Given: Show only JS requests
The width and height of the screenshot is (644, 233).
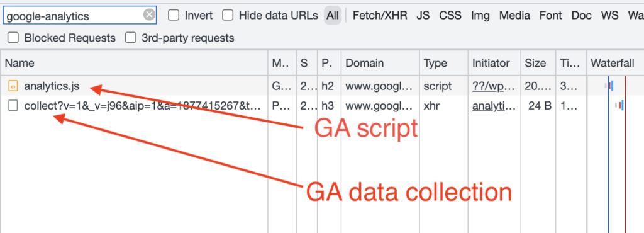Looking at the screenshot, I should point(423,16).
